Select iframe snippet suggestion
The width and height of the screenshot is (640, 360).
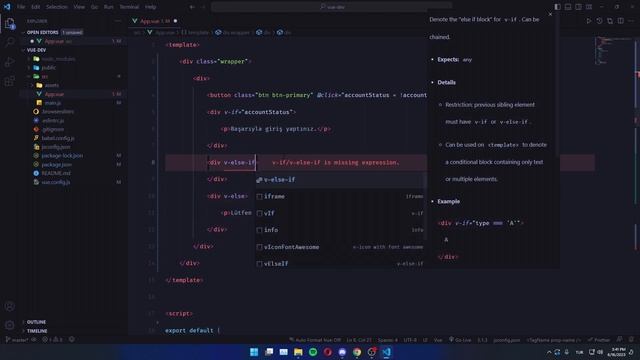pos(340,196)
